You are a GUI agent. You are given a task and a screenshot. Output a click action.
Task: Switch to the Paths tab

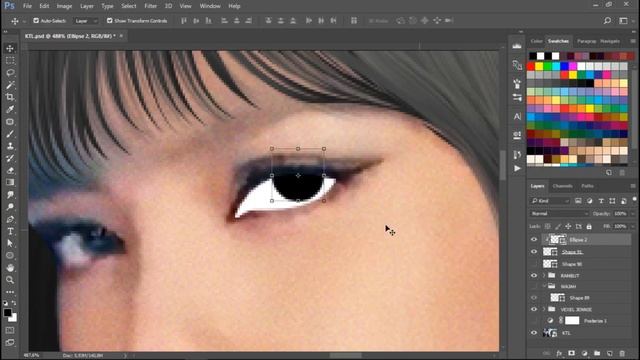pyautogui.click(x=587, y=186)
